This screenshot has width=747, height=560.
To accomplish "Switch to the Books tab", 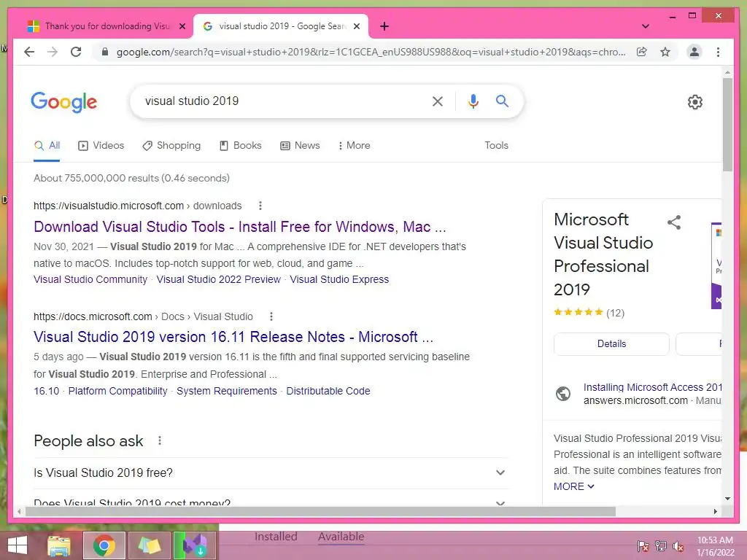I will tap(241, 145).
